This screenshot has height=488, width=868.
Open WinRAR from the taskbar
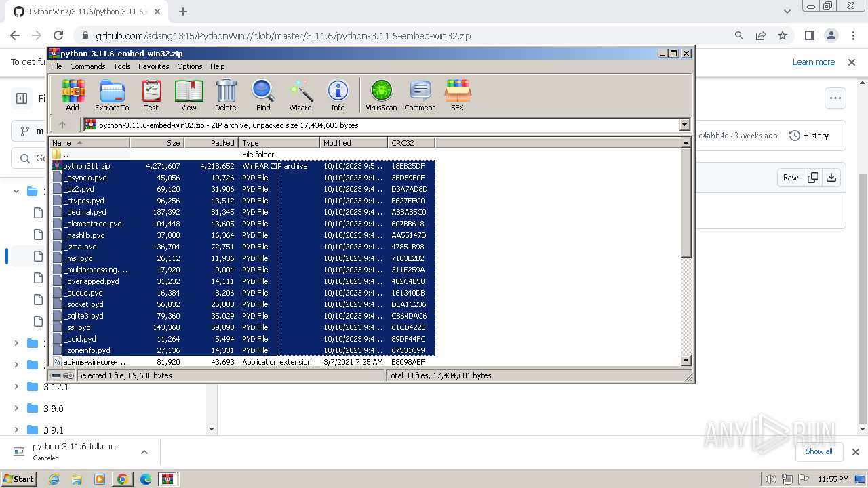(x=167, y=479)
